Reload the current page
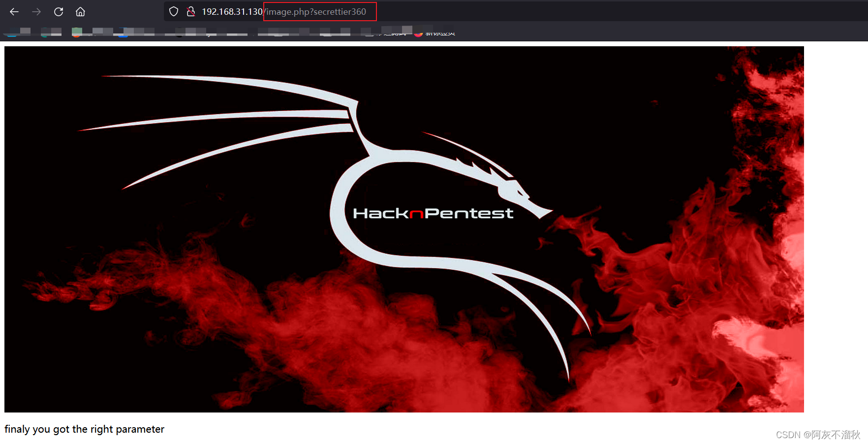 coord(59,12)
